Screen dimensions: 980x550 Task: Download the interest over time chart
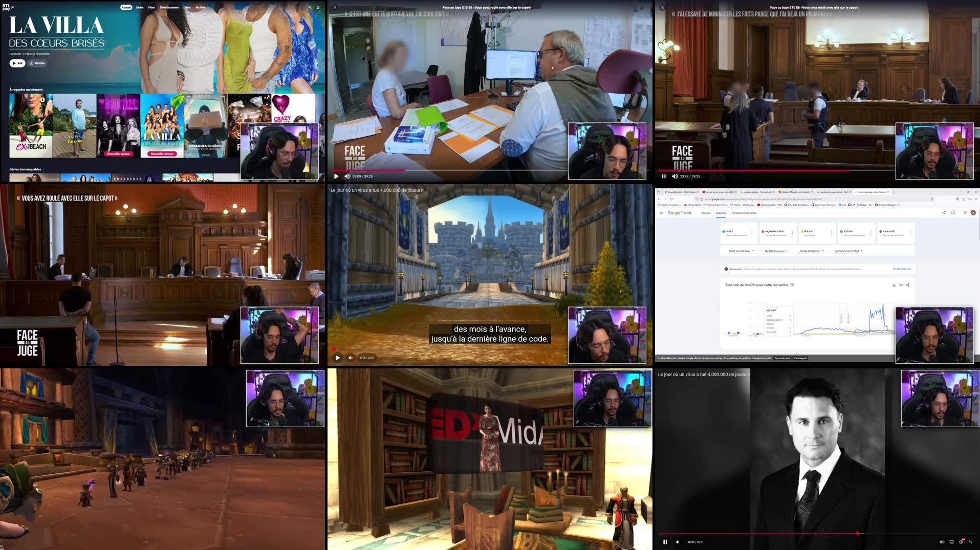tap(894, 285)
